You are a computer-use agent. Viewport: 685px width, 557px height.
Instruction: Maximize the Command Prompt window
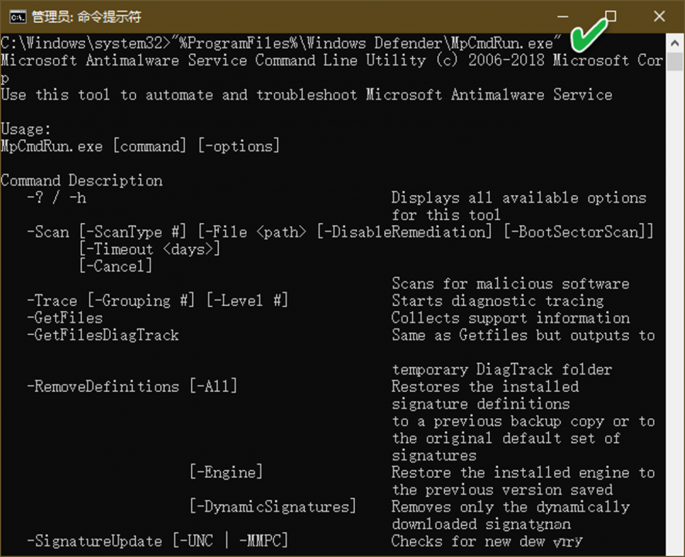point(611,16)
